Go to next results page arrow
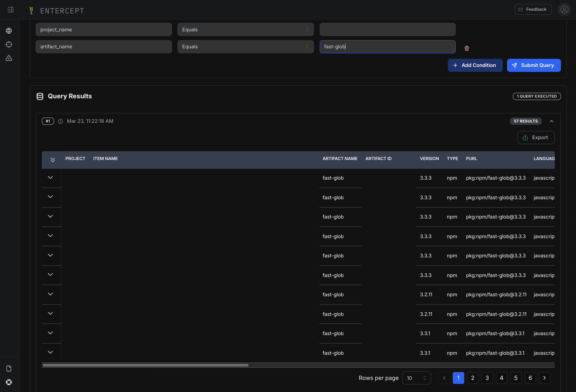576x392 pixels. 545,378
